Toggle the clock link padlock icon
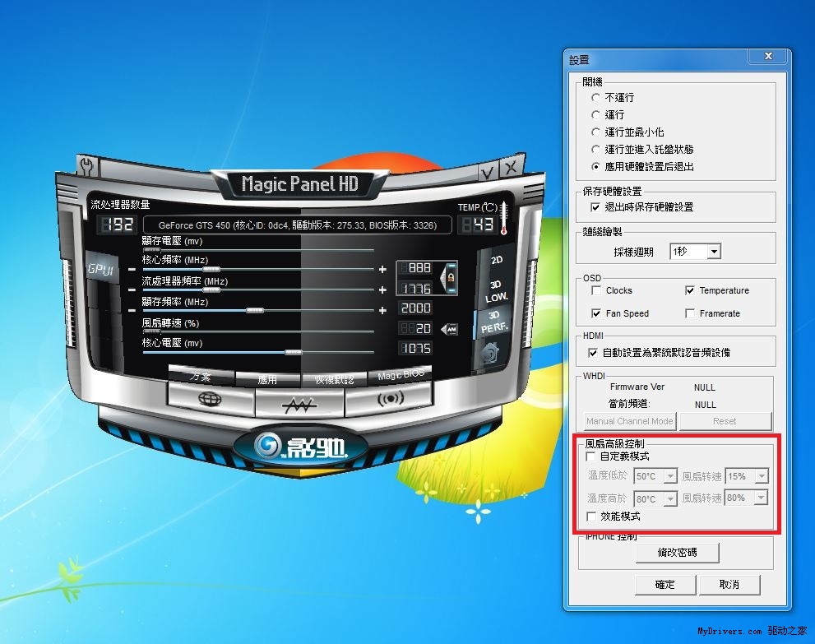This screenshot has height=644, width=815. click(x=450, y=278)
